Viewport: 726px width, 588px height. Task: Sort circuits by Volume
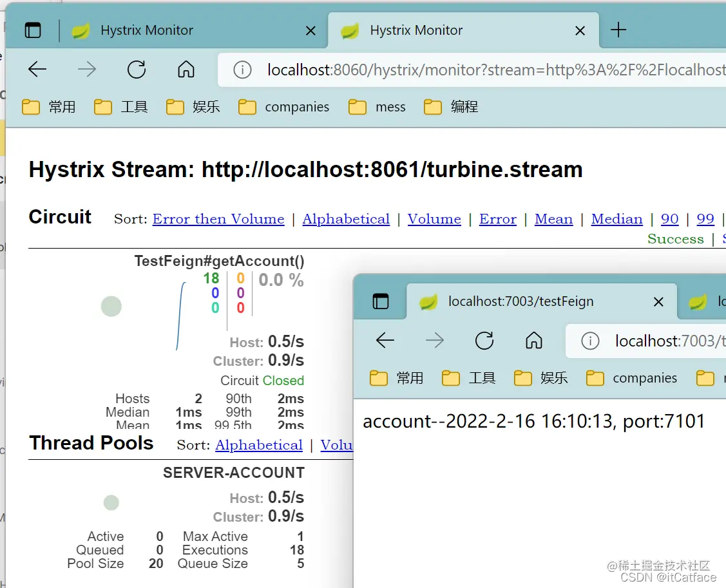(434, 219)
